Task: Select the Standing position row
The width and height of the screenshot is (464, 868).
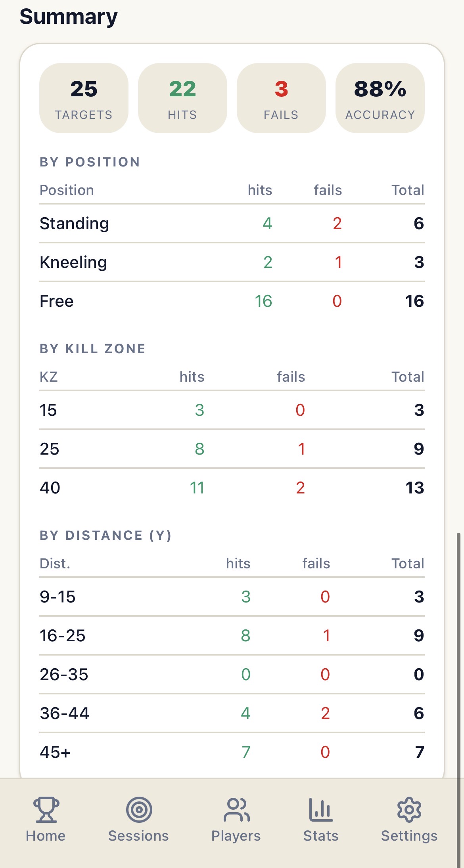Action: 232,224
